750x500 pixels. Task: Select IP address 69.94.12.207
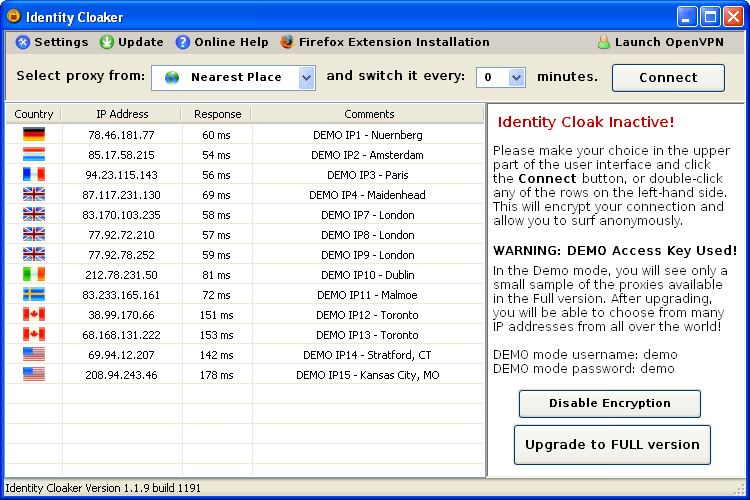(121, 355)
